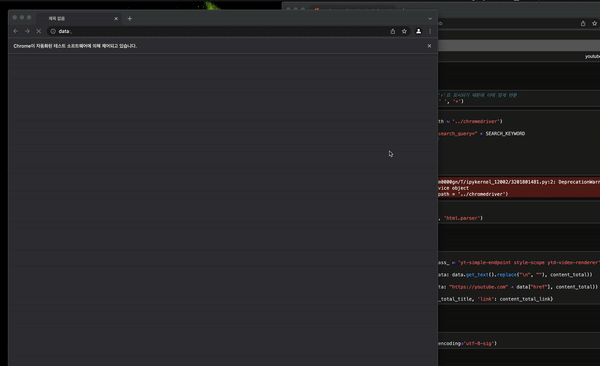Close the untitled browser tab

coord(116,18)
